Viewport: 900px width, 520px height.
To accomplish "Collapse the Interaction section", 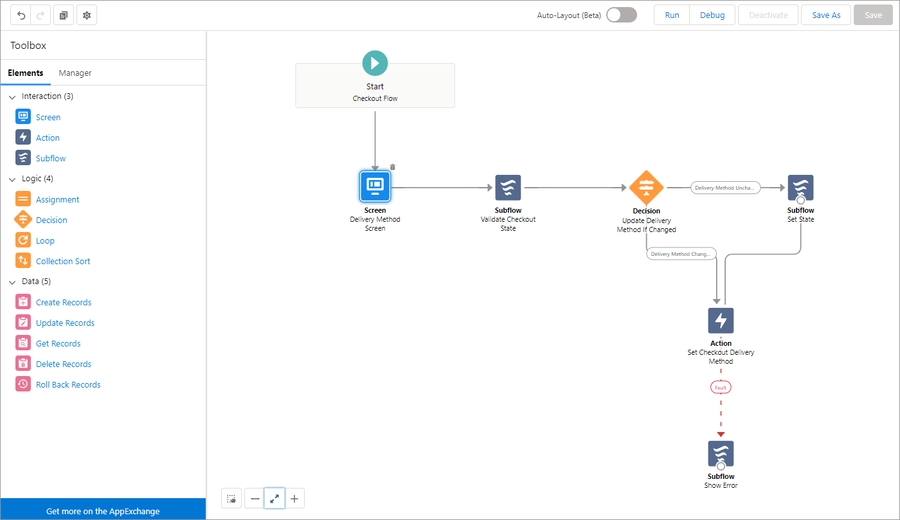I will click(12, 97).
